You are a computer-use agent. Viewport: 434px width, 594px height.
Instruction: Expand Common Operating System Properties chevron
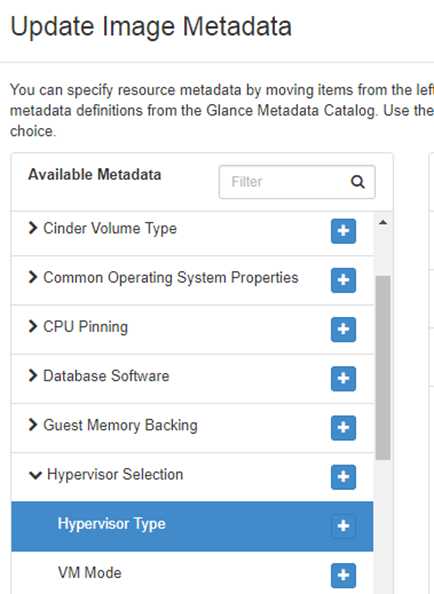[33, 277]
